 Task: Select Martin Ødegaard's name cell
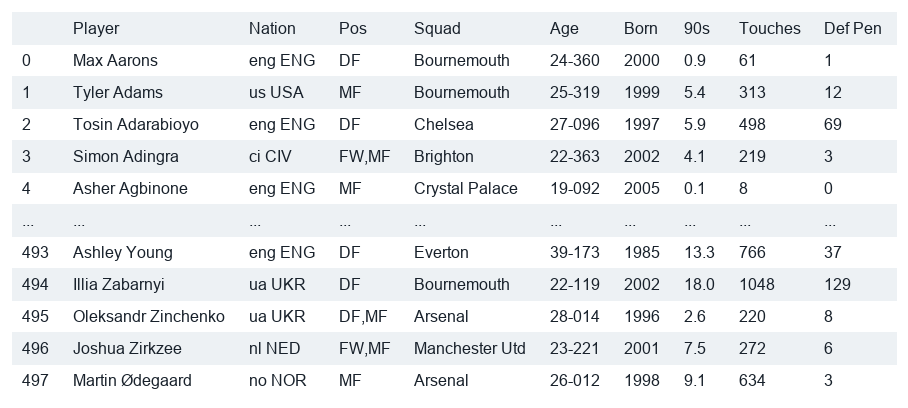pyautogui.click(x=132, y=380)
